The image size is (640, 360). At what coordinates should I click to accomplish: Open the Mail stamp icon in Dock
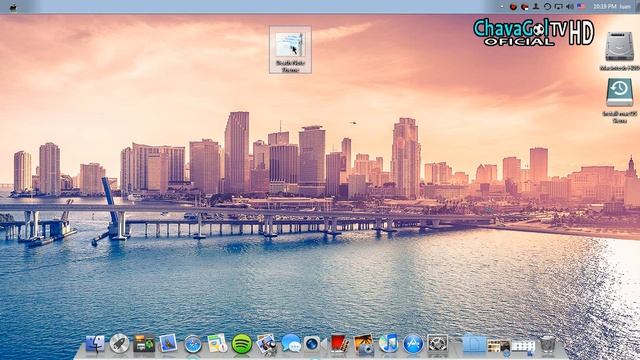pyautogui.click(x=168, y=344)
